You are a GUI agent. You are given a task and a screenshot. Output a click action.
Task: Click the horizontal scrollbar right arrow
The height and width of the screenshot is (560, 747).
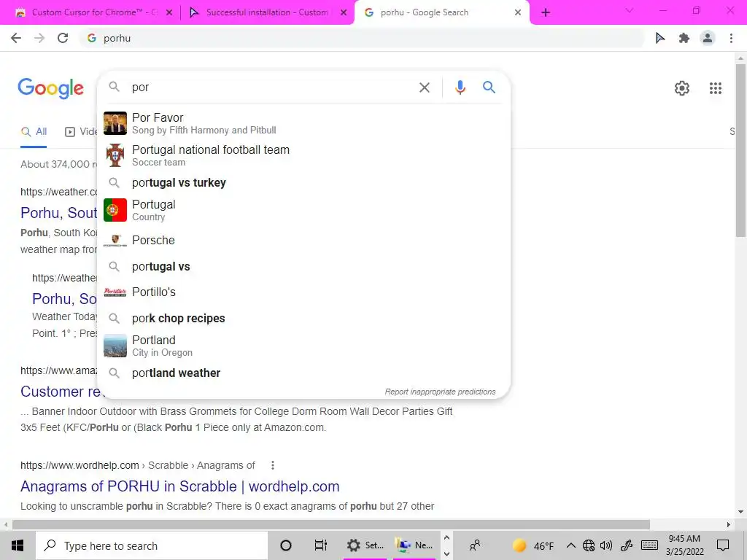click(x=729, y=525)
